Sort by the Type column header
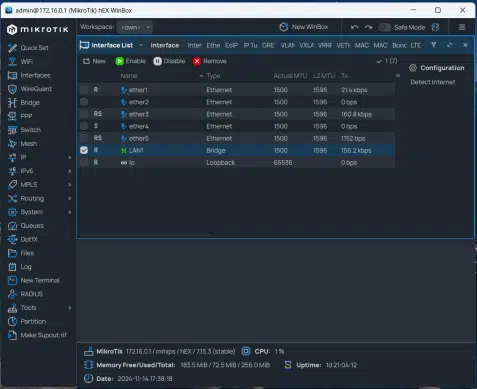The height and width of the screenshot is (389, 477). tap(213, 76)
